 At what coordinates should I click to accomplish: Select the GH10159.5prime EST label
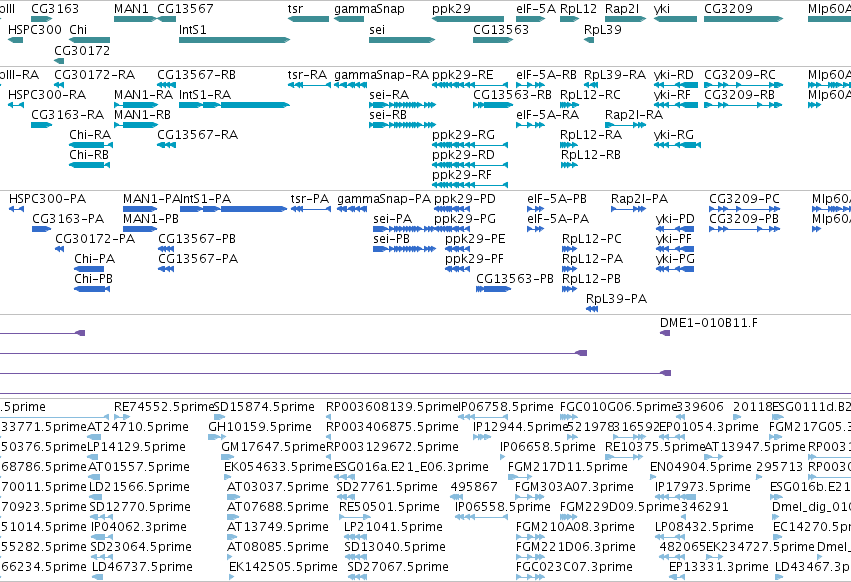click(260, 427)
